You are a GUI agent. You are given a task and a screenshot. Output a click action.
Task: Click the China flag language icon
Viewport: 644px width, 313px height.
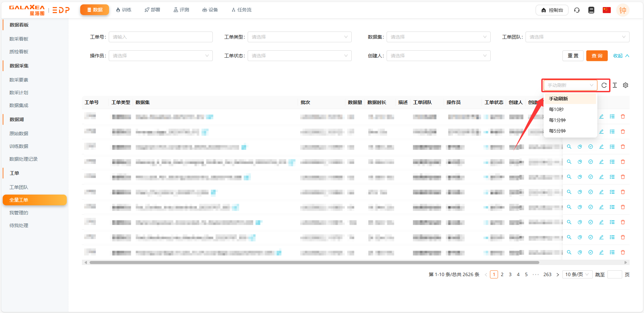[x=606, y=10]
